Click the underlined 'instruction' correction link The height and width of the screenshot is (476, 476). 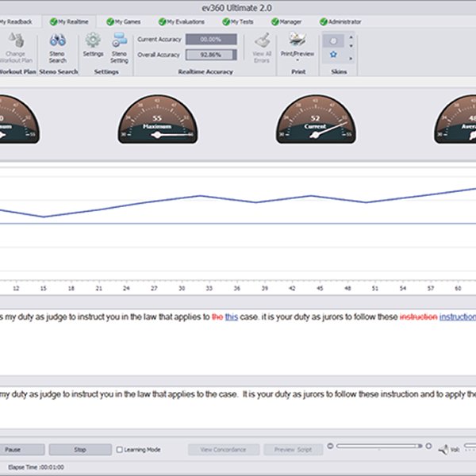(458, 317)
